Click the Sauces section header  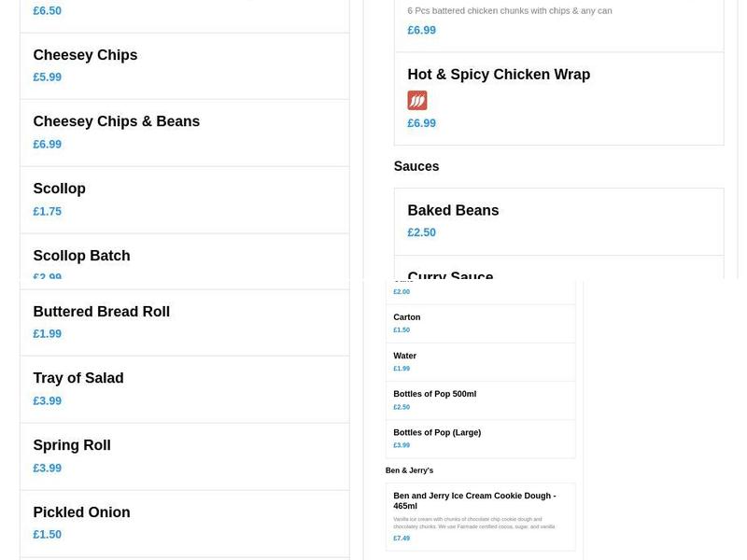tap(416, 166)
